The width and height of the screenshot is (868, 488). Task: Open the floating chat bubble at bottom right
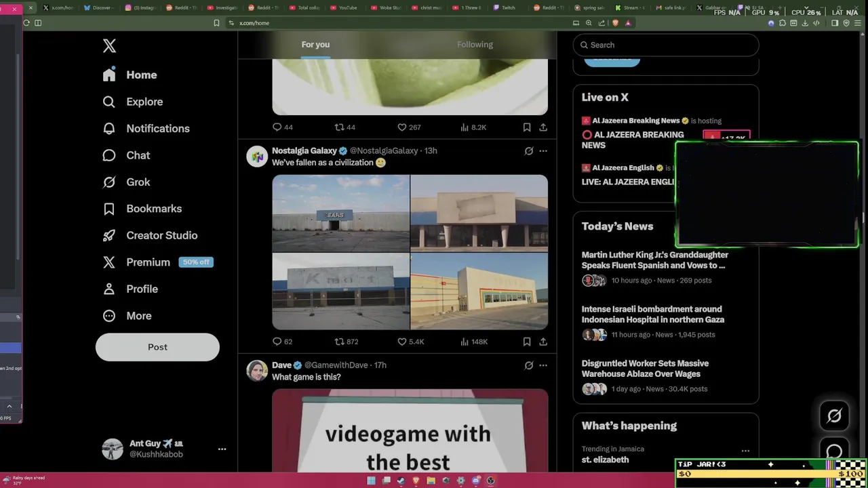coord(834,451)
